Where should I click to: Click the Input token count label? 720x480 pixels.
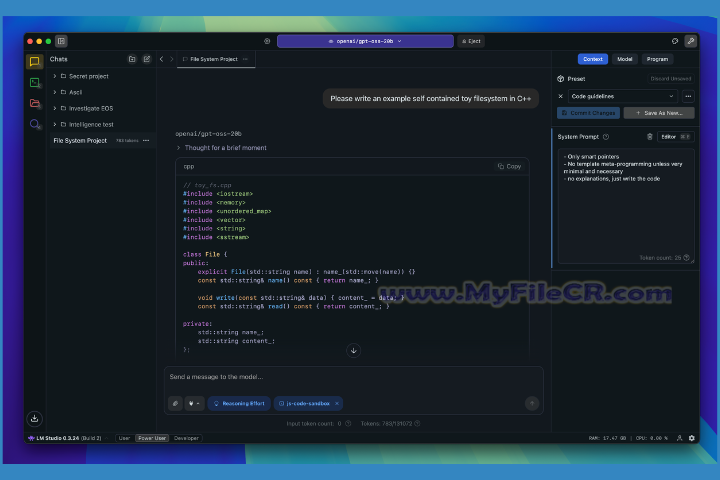point(314,424)
